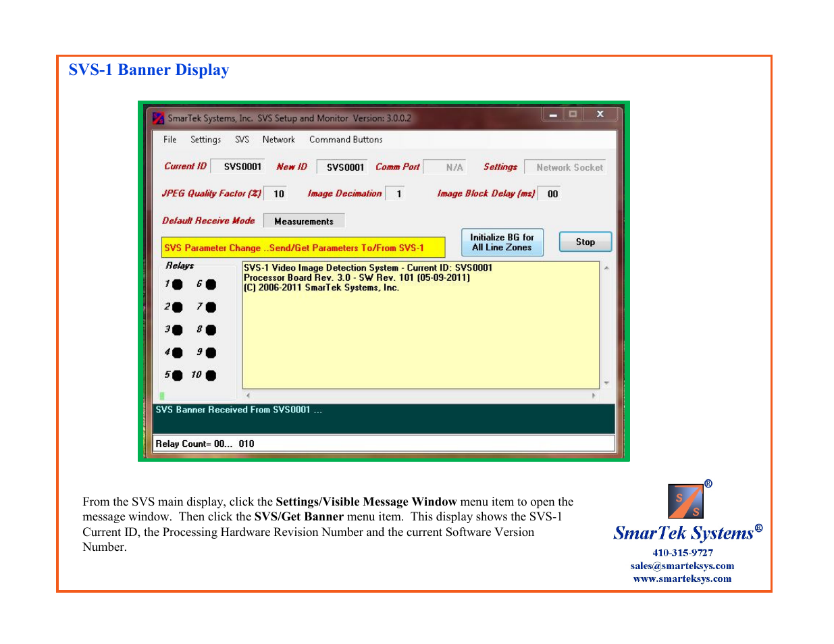The image size is (834, 644).
Task: Click relay 6 indicator dot
Action: point(211,285)
